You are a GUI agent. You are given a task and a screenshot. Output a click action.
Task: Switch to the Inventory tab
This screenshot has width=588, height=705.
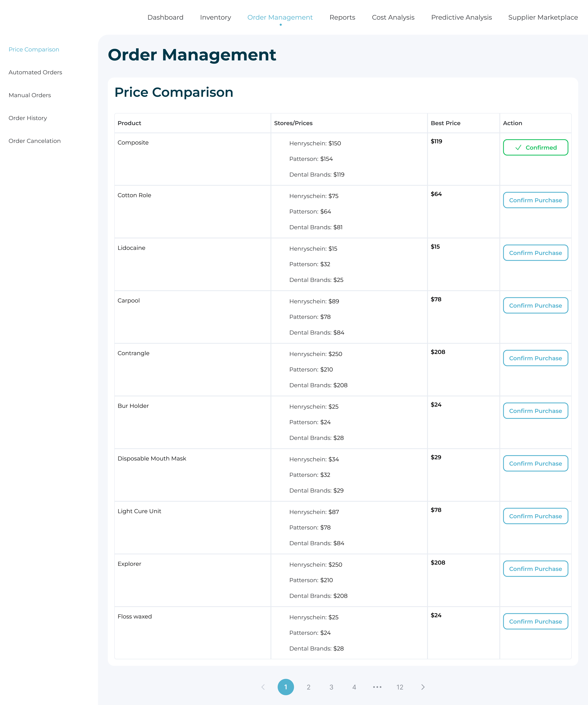[215, 17]
